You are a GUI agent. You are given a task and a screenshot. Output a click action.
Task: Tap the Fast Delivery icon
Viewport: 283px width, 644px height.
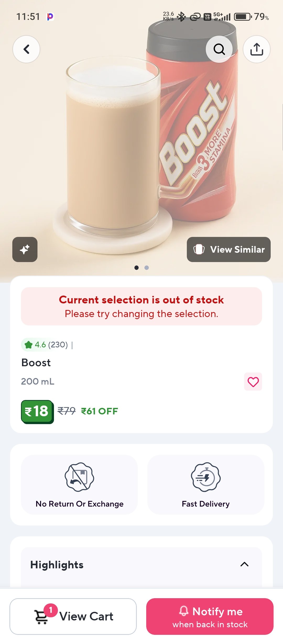(x=206, y=477)
